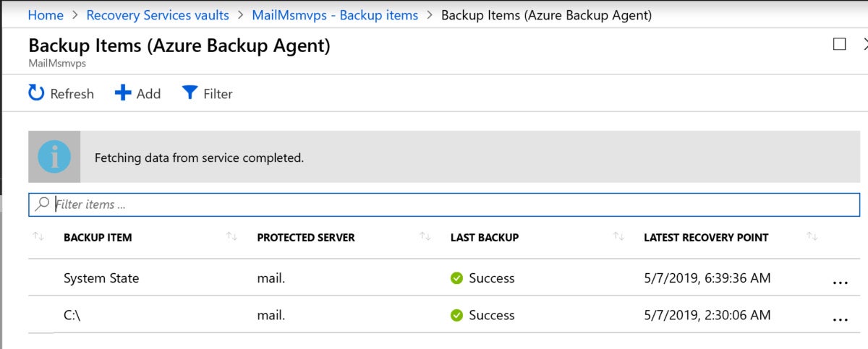Click the blue plus Add icon
Image resolution: width=868 pixels, height=349 pixels.
123,92
